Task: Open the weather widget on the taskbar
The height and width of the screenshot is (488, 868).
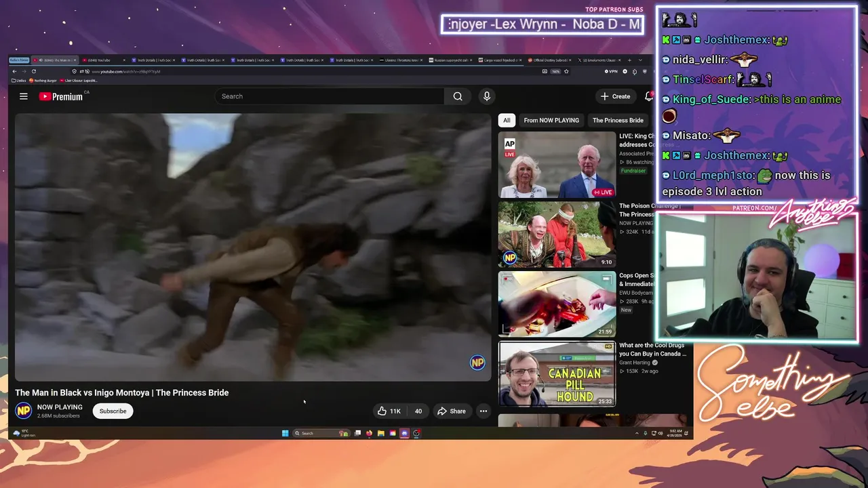Action: pyautogui.click(x=24, y=433)
